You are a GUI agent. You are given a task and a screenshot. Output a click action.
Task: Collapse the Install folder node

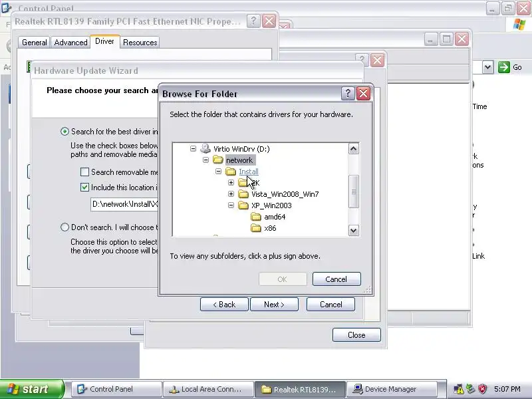pos(218,172)
